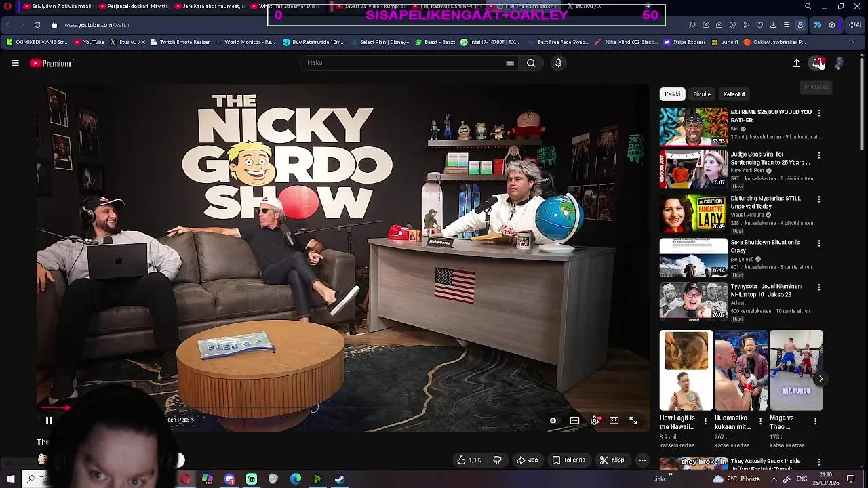
Task: Open Microsoft Edge from the taskbar
Action: point(296,479)
